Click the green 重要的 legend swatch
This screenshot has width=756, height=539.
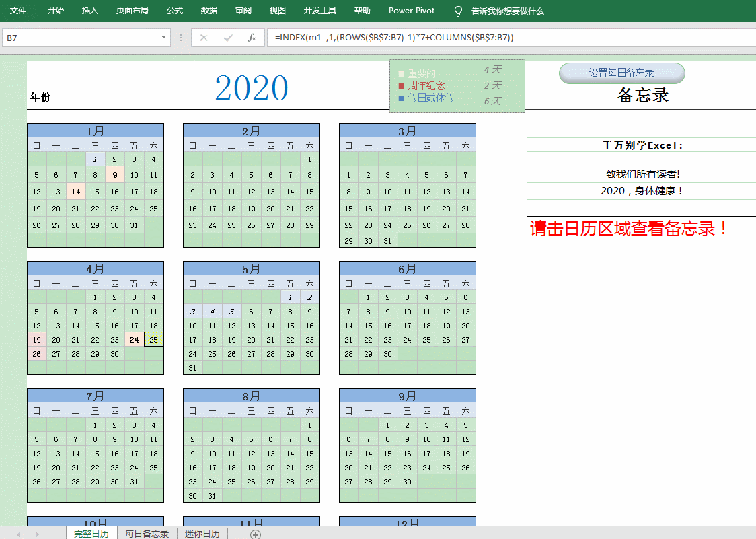402,73
